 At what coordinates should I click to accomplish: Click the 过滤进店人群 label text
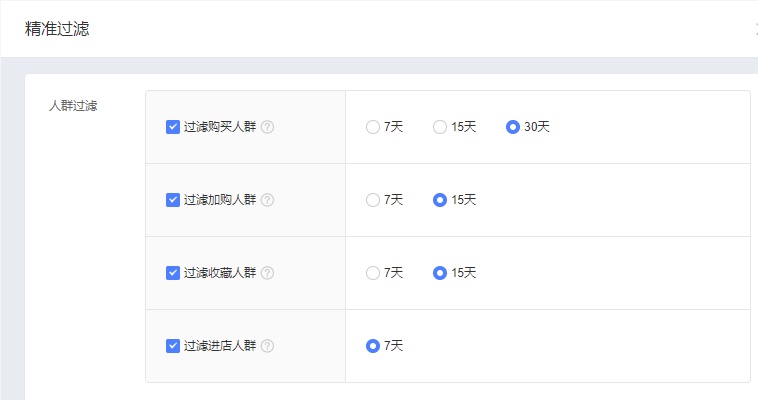(220, 346)
